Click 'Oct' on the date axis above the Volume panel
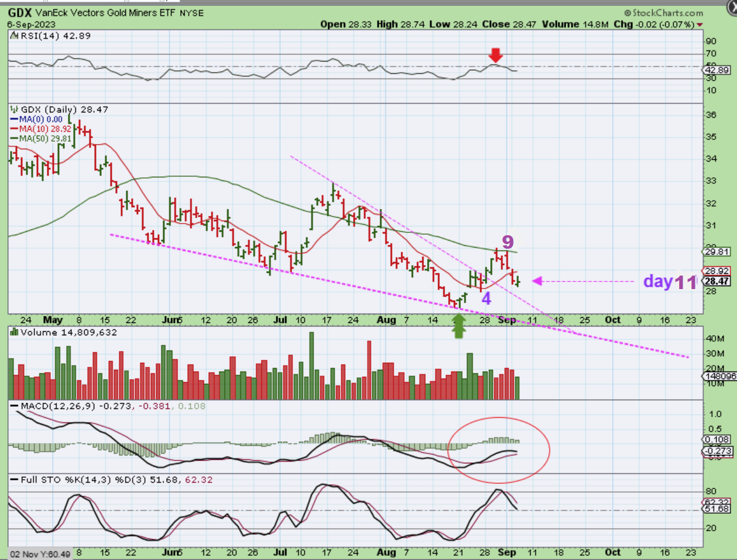The height and width of the screenshot is (560, 737). point(612,320)
